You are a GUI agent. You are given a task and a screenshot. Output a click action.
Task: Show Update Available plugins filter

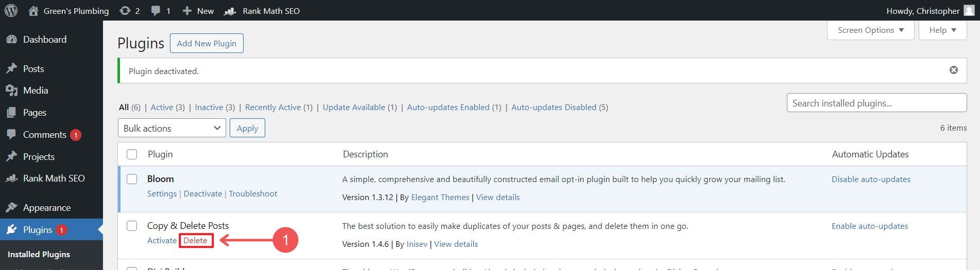[x=353, y=107]
